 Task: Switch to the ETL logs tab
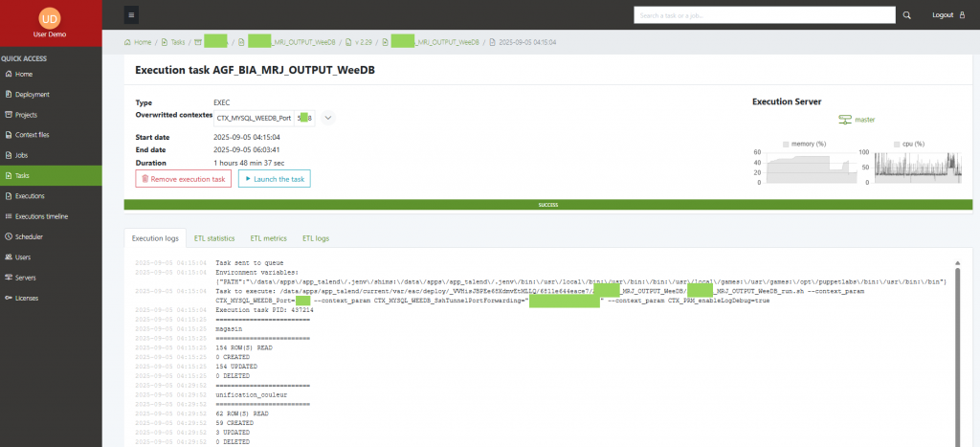coord(316,238)
